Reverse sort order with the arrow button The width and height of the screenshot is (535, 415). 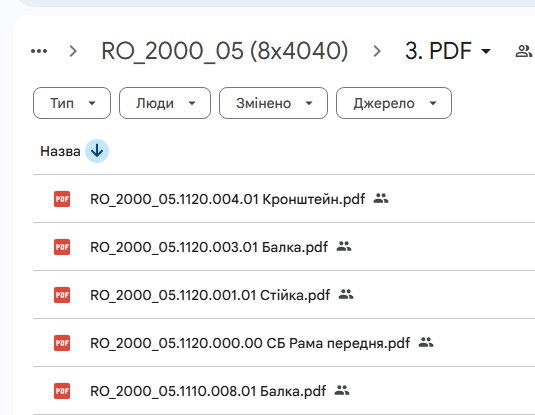tap(97, 151)
